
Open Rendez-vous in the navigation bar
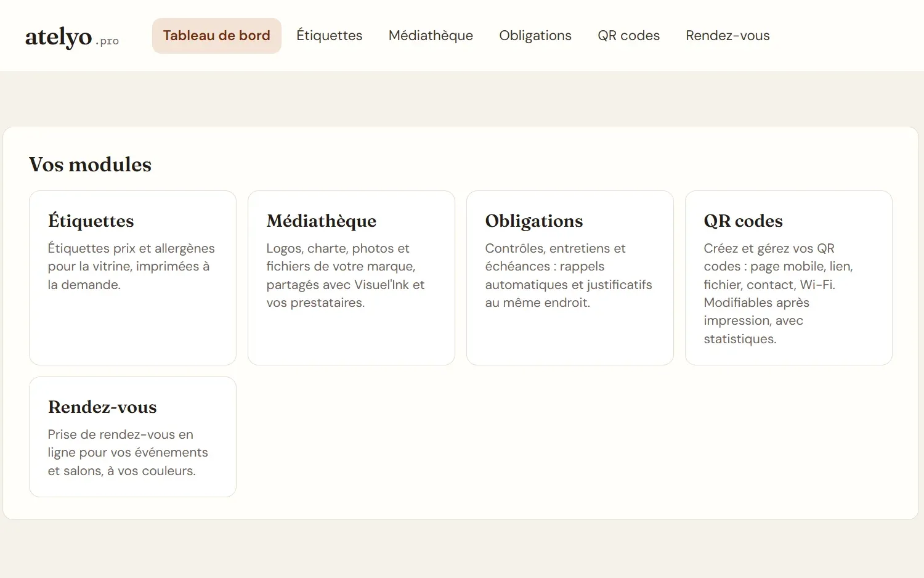727,36
